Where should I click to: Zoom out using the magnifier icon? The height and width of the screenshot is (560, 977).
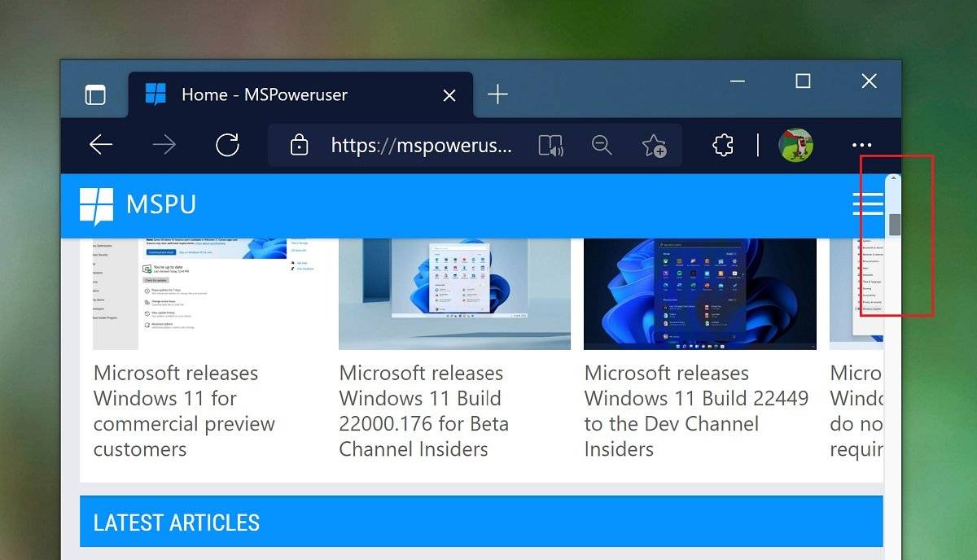(x=602, y=145)
